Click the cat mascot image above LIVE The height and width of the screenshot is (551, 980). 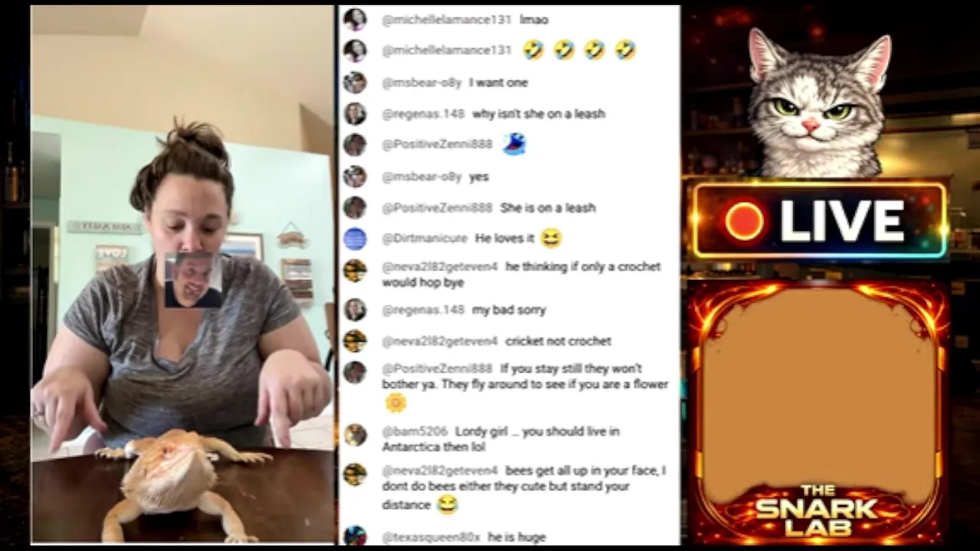818,103
